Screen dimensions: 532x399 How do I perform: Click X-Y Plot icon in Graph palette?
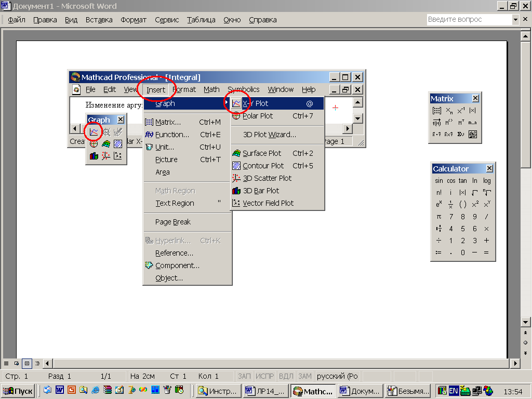[x=94, y=132]
